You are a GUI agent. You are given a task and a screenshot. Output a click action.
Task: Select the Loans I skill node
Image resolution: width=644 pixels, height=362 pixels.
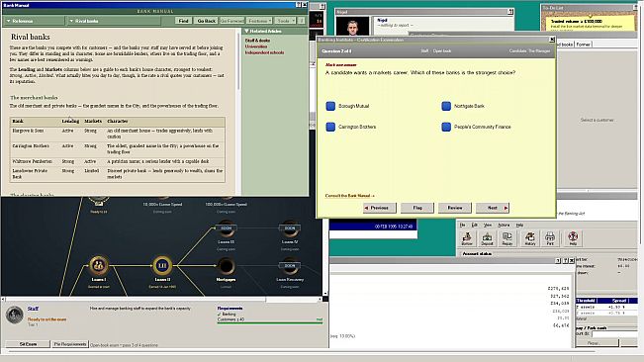(x=99, y=265)
